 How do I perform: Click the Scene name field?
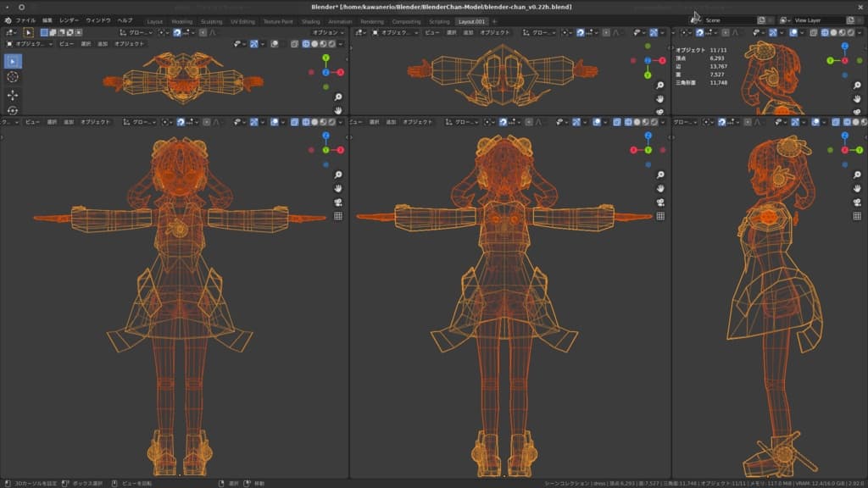tap(727, 20)
